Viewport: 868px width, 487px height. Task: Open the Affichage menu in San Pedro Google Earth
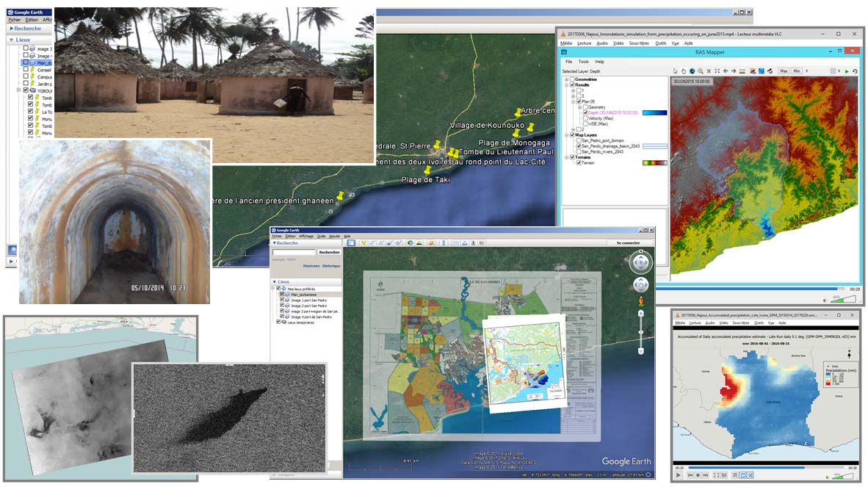(x=306, y=237)
